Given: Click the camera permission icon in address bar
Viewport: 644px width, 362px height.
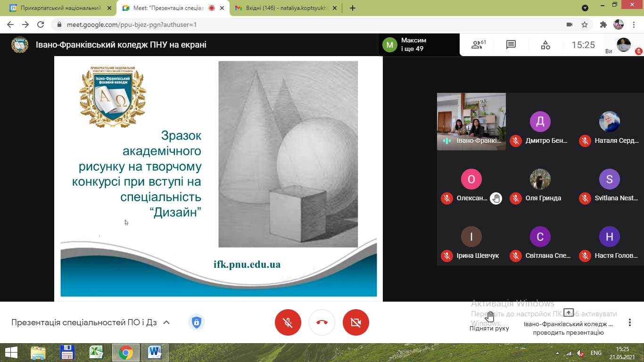Looking at the screenshot, I should click(569, 25).
